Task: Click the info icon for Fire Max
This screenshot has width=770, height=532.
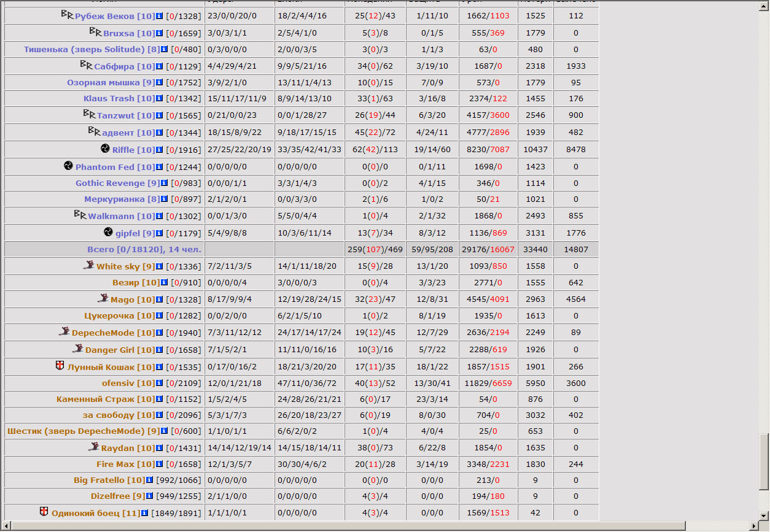Action: [160, 465]
